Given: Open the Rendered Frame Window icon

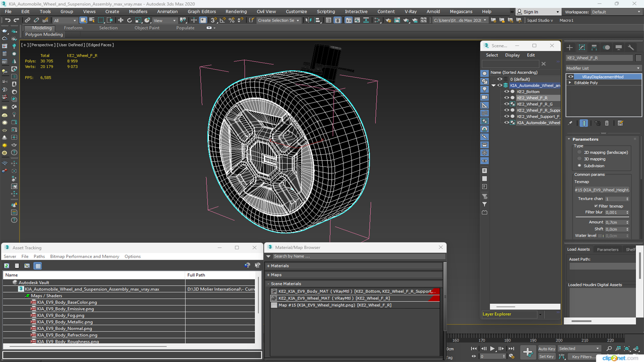Looking at the screenshot, I should click(397, 20).
